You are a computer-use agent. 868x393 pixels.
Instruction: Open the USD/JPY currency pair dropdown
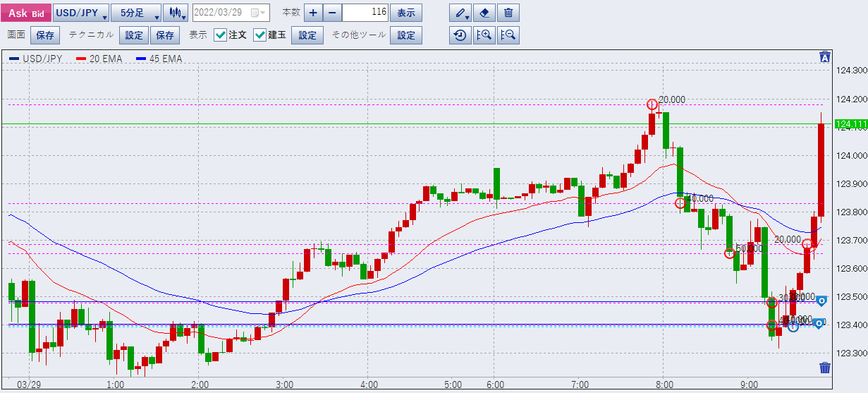[x=81, y=13]
